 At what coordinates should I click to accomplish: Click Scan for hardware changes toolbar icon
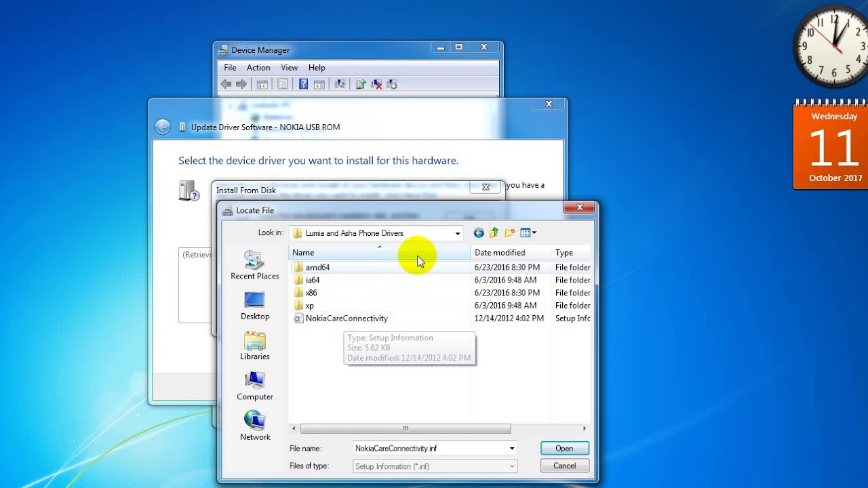[x=340, y=84]
